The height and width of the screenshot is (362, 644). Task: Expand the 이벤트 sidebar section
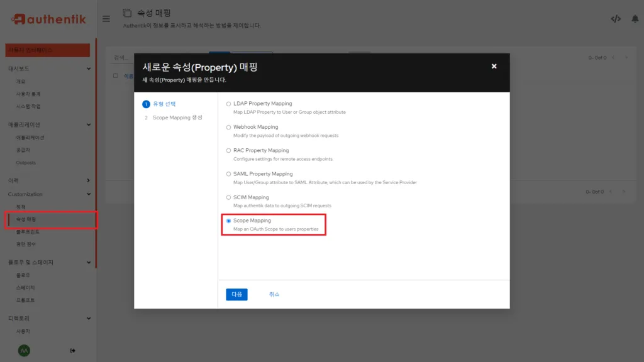(x=88, y=180)
